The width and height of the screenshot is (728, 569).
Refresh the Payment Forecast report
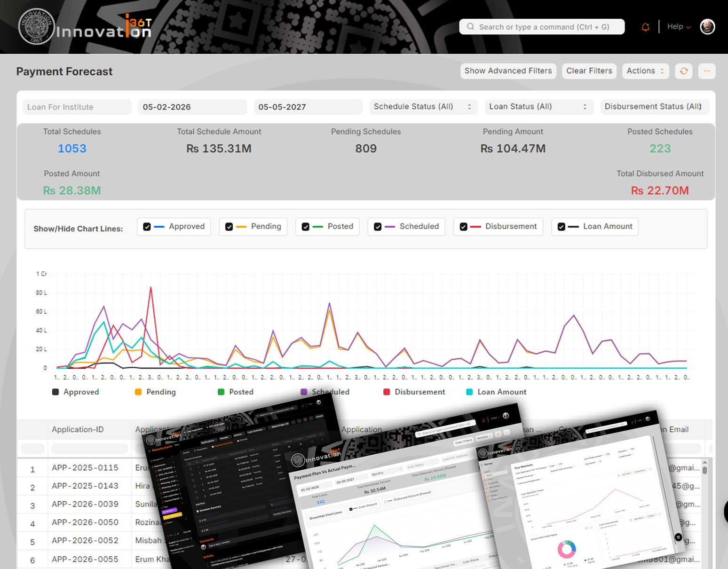pyautogui.click(x=684, y=71)
